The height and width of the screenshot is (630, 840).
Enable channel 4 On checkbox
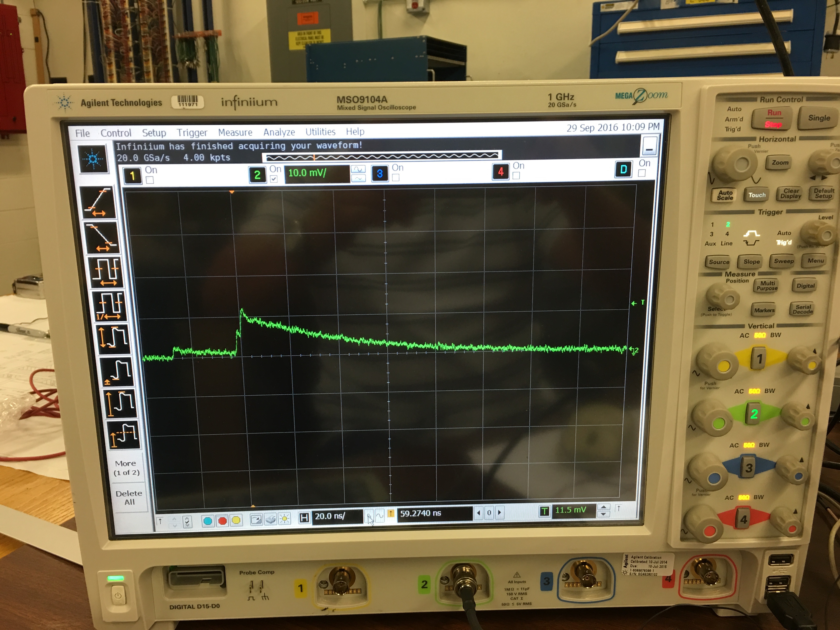516,175
